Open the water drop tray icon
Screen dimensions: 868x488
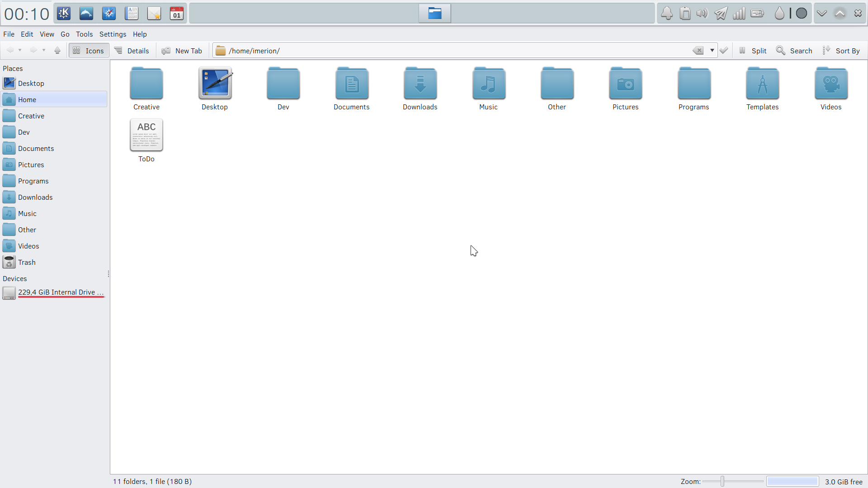[x=779, y=14]
